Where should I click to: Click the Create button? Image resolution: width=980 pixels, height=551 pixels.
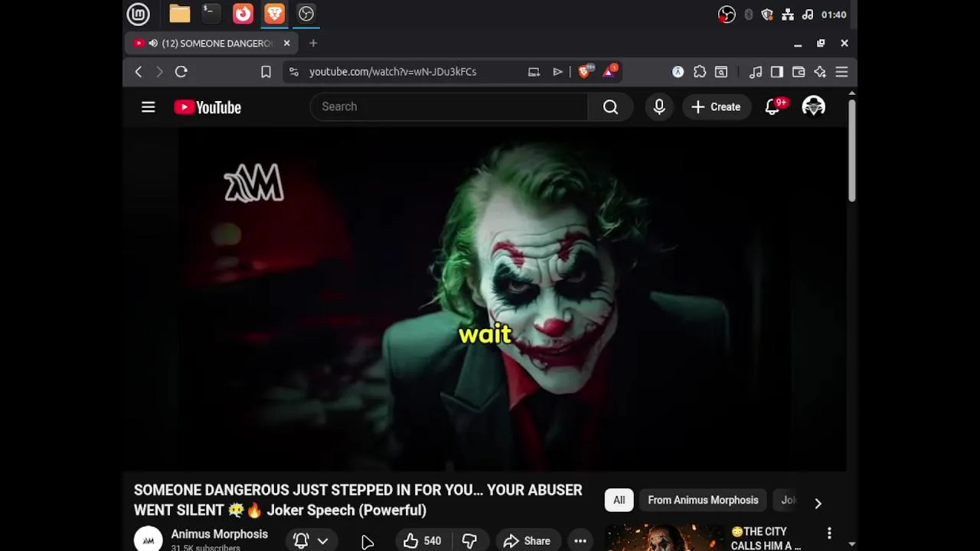tap(716, 107)
